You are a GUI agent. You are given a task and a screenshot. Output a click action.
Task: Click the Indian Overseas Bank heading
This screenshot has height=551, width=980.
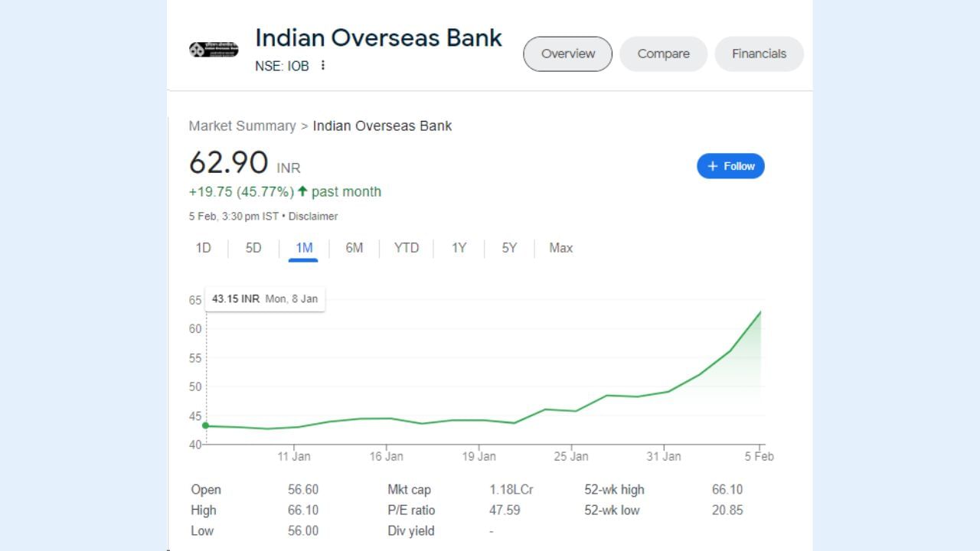[x=378, y=37]
